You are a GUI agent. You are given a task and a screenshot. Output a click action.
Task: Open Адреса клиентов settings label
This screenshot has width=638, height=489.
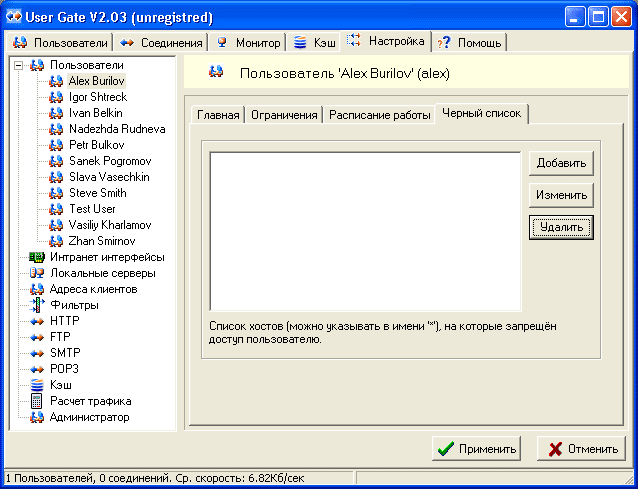tap(94, 289)
